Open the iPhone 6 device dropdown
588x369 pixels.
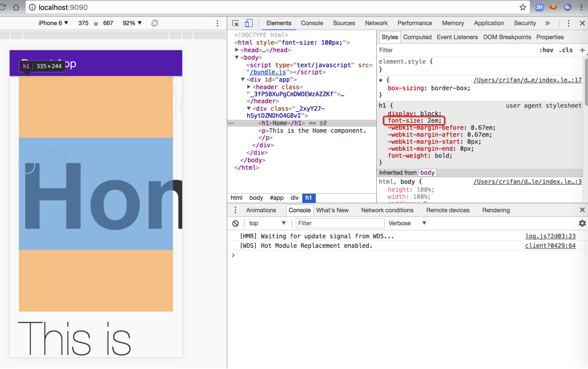(x=53, y=23)
